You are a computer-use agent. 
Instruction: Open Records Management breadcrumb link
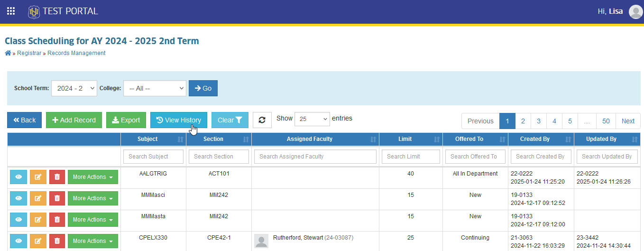pyautogui.click(x=76, y=53)
